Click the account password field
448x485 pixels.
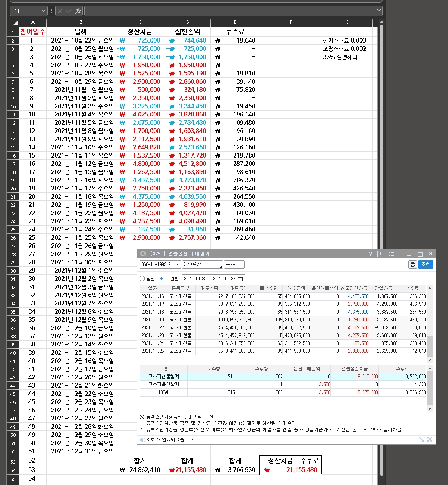point(234,264)
